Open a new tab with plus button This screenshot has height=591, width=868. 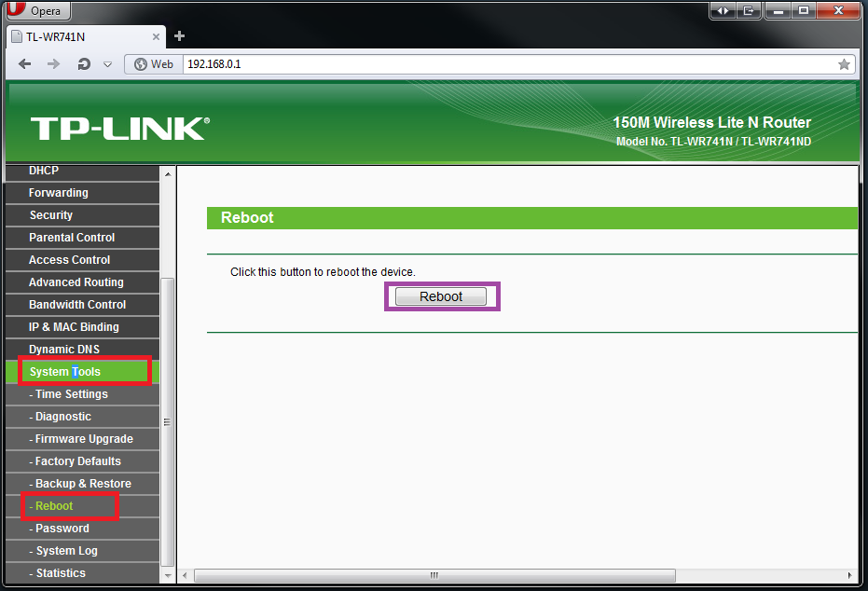179,36
